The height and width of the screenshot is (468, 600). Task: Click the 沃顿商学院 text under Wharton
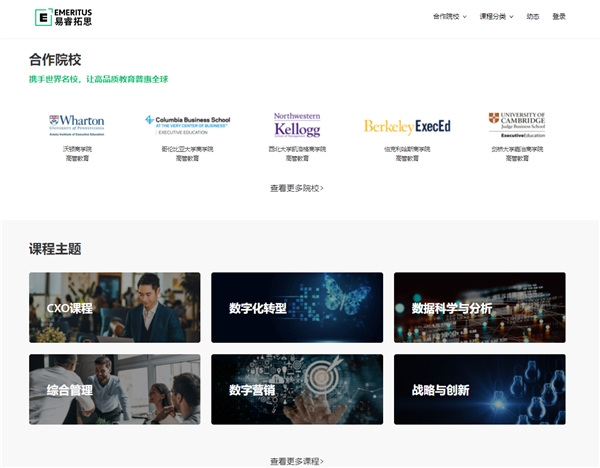77,149
